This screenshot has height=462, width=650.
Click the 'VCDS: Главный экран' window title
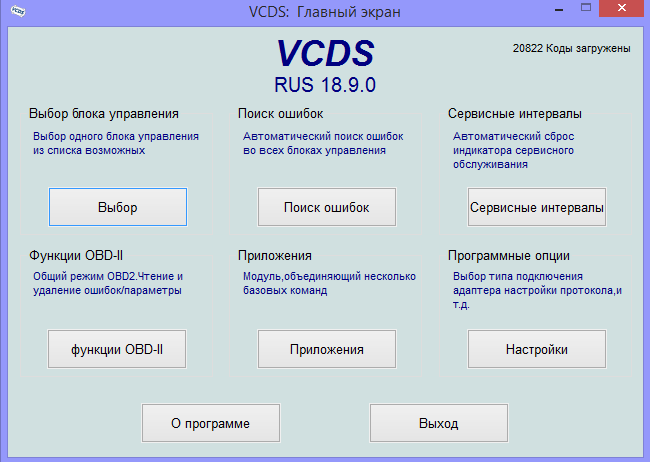tap(325, 12)
